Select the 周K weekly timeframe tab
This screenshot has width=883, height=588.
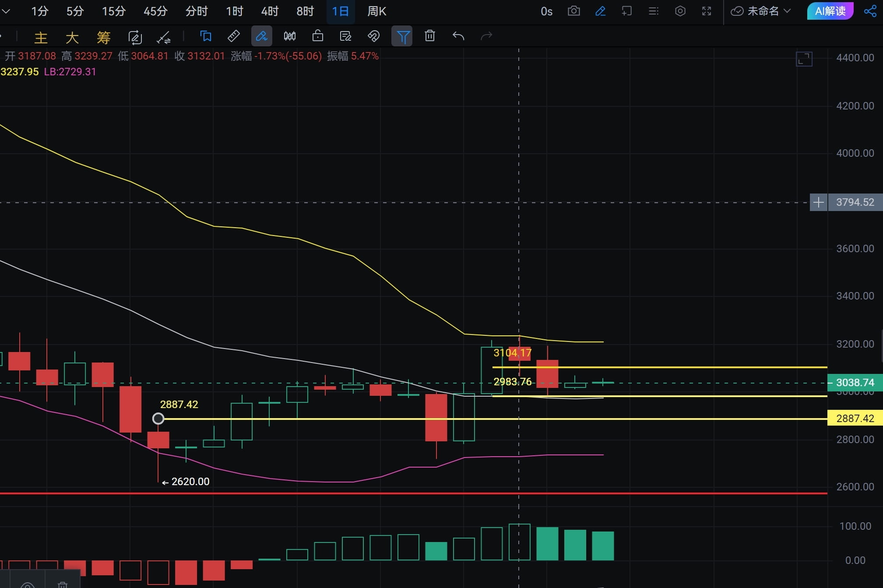376,11
